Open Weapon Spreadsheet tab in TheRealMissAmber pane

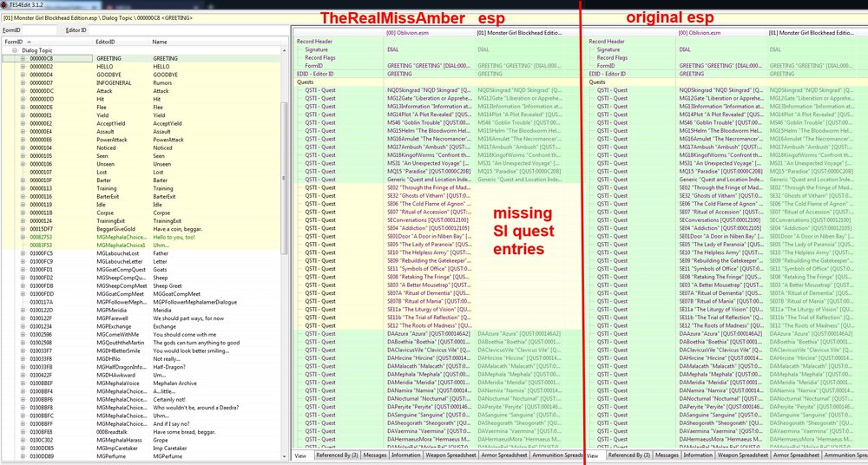pyautogui.click(x=451, y=455)
